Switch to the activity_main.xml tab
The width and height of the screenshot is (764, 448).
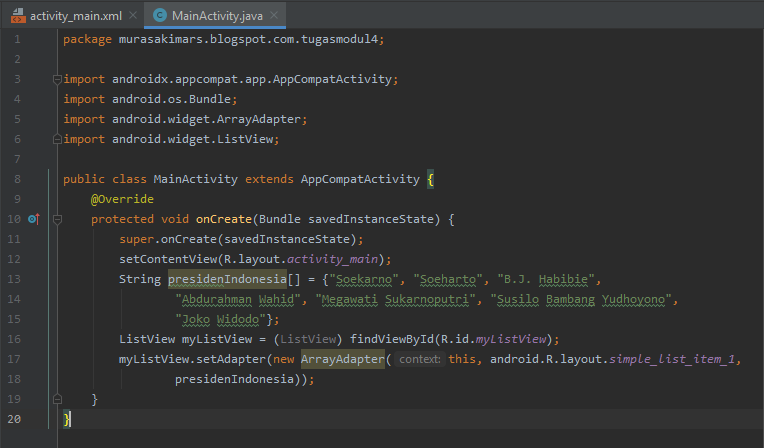click(x=76, y=16)
